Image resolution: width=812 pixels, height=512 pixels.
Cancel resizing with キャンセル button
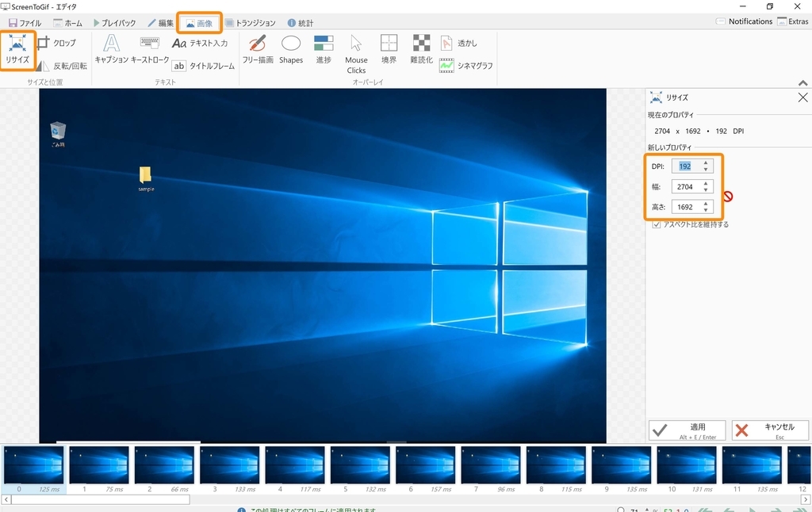click(770, 430)
